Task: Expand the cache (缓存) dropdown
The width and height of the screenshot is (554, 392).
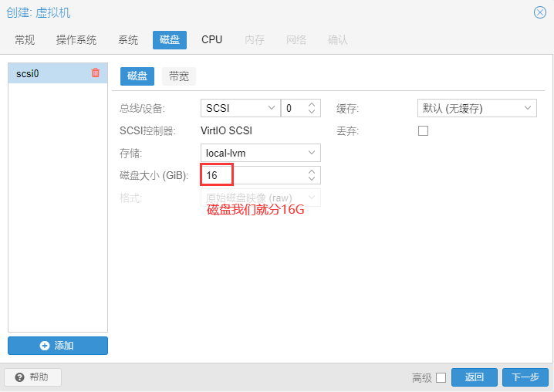Action: [529, 109]
